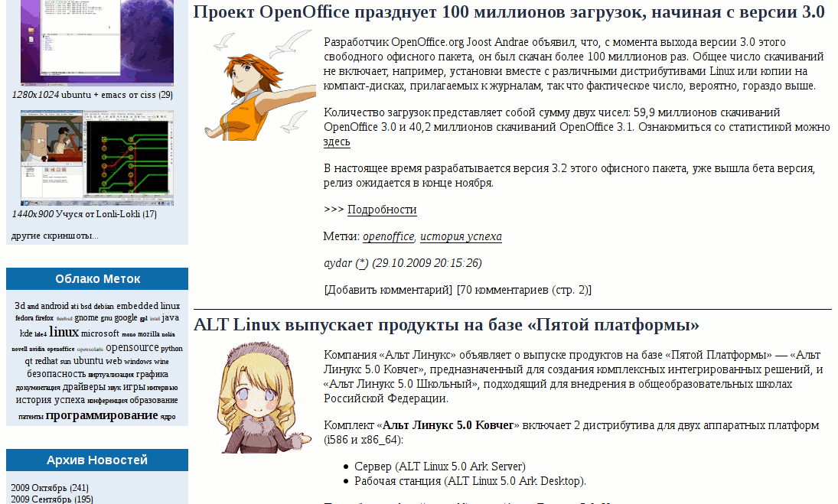The height and width of the screenshot is (504, 838).
Task: Select the «образование» tag
Action: (x=153, y=400)
